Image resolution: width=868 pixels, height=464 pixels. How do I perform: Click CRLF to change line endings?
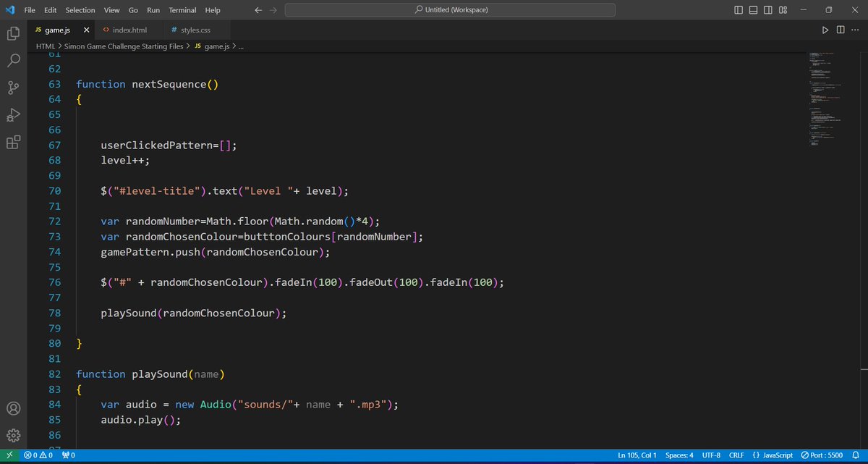(x=736, y=455)
